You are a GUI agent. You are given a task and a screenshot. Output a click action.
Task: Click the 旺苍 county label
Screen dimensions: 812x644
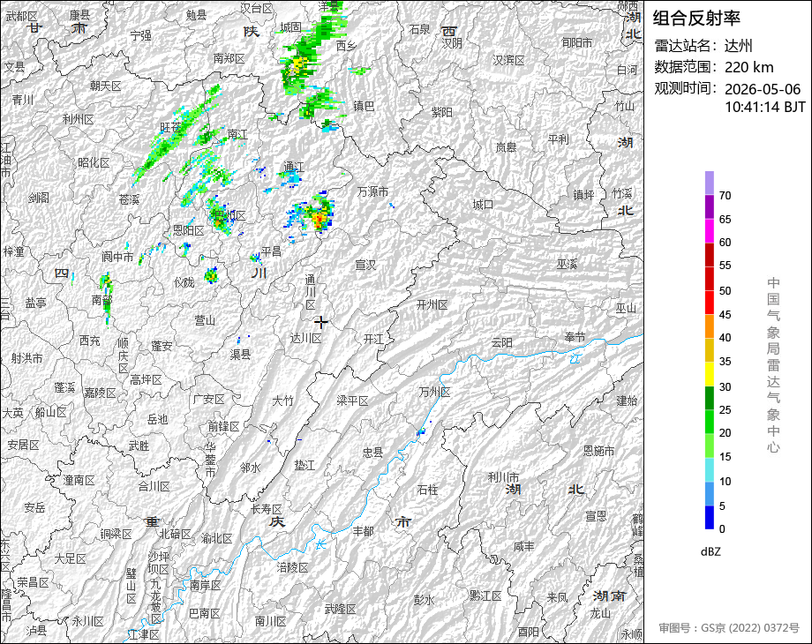pyautogui.click(x=170, y=127)
